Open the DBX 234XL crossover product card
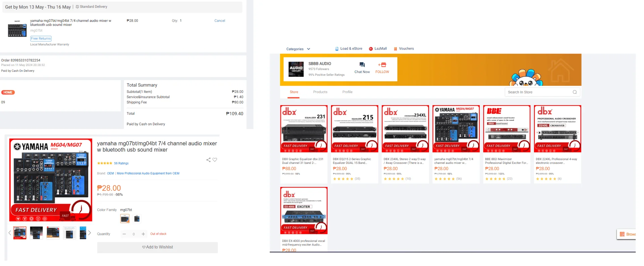The width and height of the screenshot is (644, 266). click(x=405, y=144)
